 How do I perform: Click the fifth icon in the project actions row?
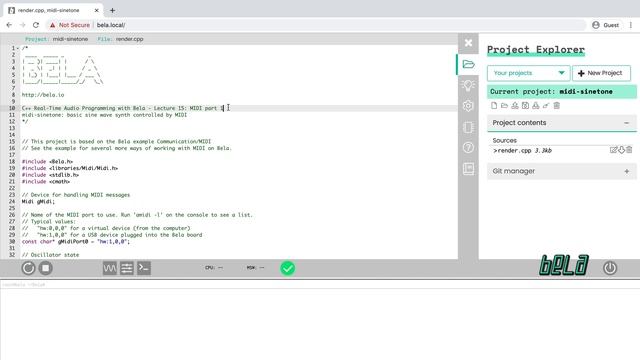(536, 106)
